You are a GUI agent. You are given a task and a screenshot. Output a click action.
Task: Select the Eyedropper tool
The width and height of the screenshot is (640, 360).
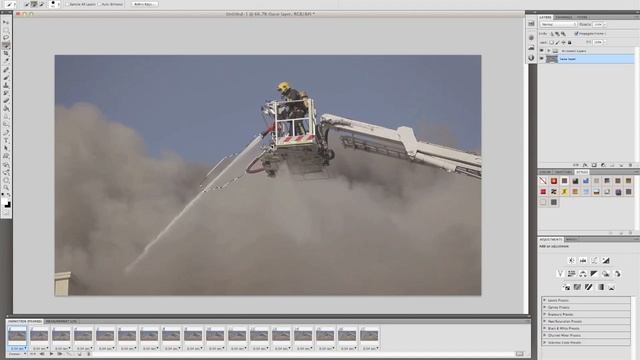6,61
